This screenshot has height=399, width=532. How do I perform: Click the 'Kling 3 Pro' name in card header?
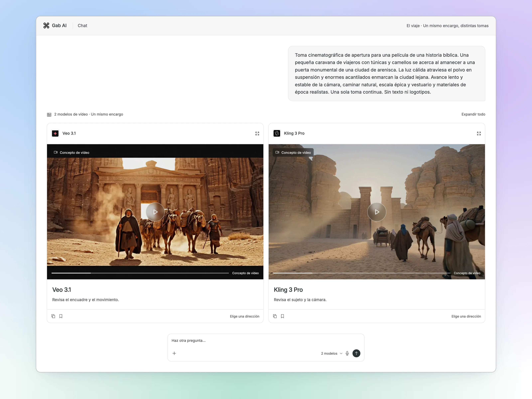294,133
